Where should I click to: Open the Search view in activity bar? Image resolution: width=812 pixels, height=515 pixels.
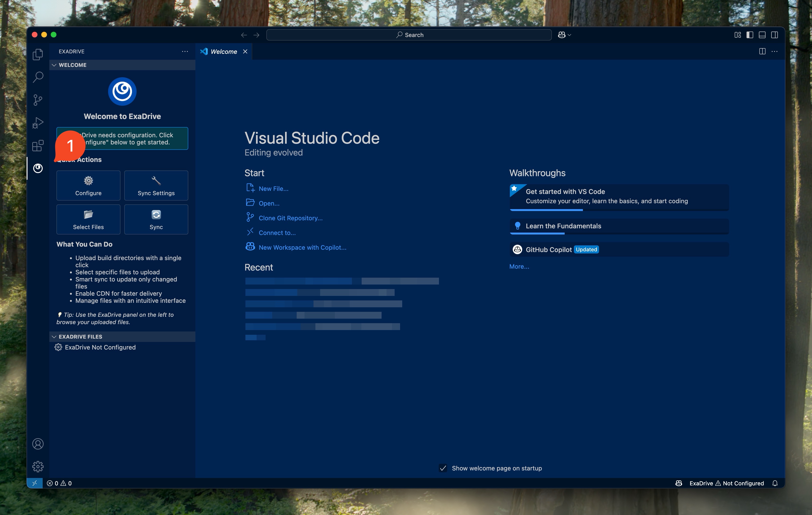[x=38, y=77]
